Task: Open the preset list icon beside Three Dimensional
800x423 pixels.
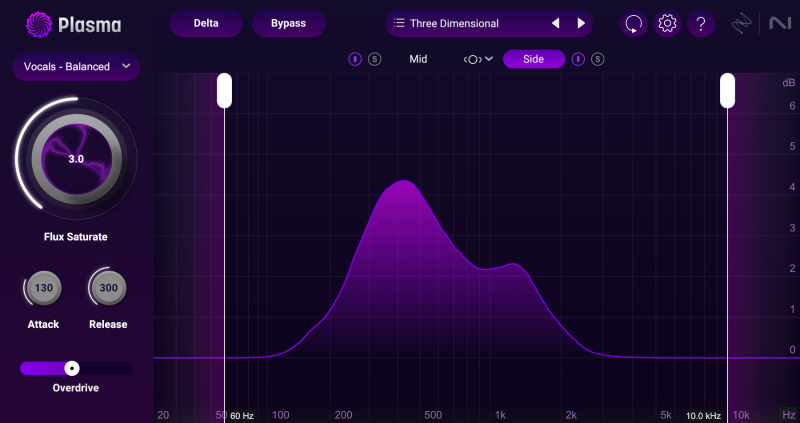Action: (x=399, y=23)
